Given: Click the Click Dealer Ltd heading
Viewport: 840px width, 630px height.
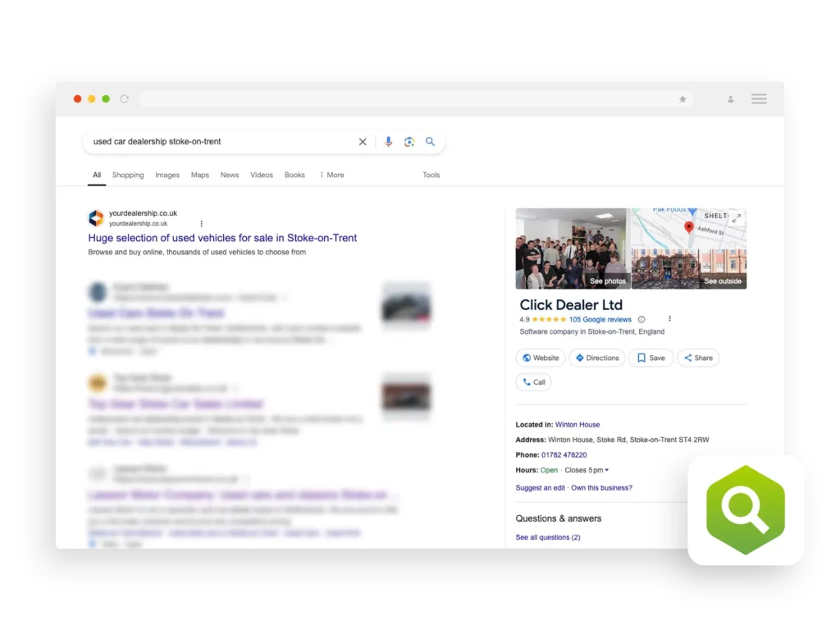Looking at the screenshot, I should coord(571,305).
